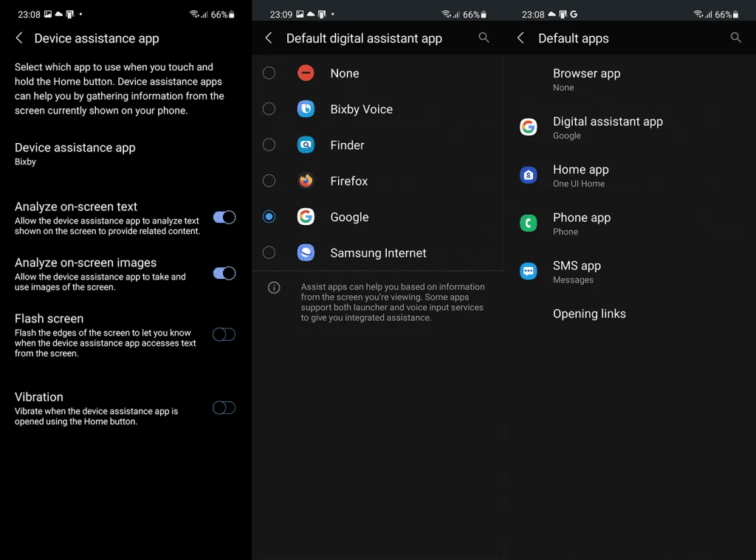Open Phone app default setting

coord(630,224)
